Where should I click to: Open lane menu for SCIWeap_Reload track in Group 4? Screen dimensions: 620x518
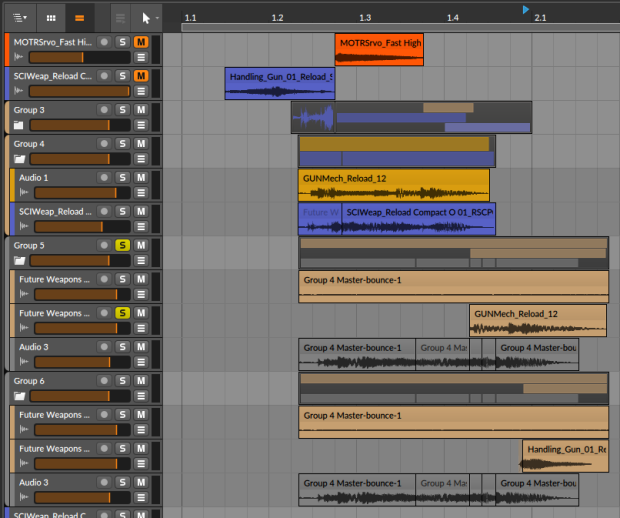pyautogui.click(x=141, y=227)
